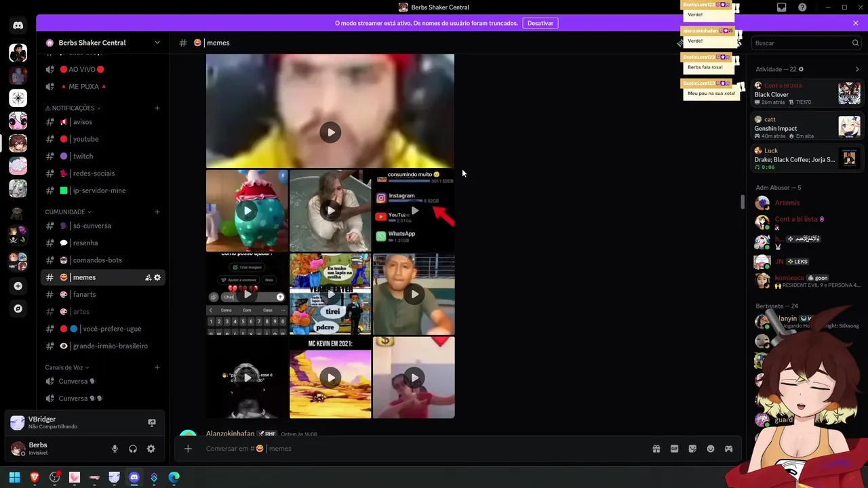Play the Instagram data usage video

pyautogui.click(x=414, y=211)
